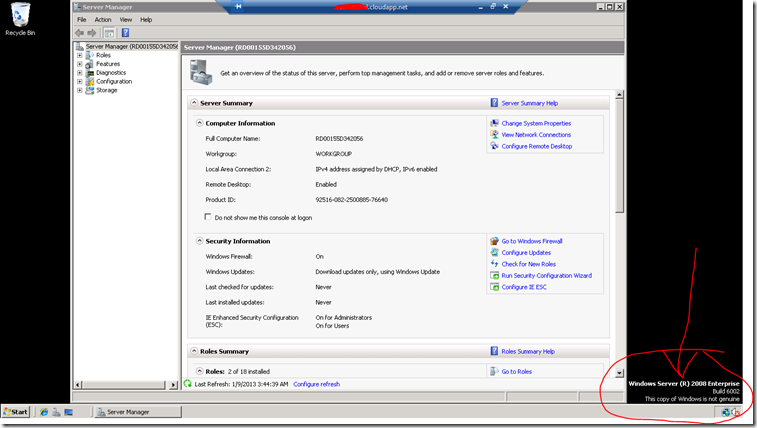Expand the Roles tree node
The image size is (757, 428).
[80, 55]
